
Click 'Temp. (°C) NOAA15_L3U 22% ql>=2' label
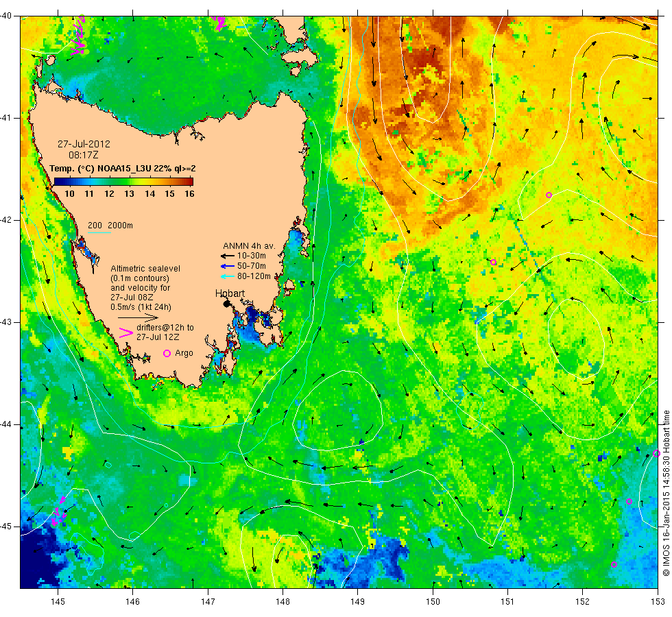tap(123, 169)
